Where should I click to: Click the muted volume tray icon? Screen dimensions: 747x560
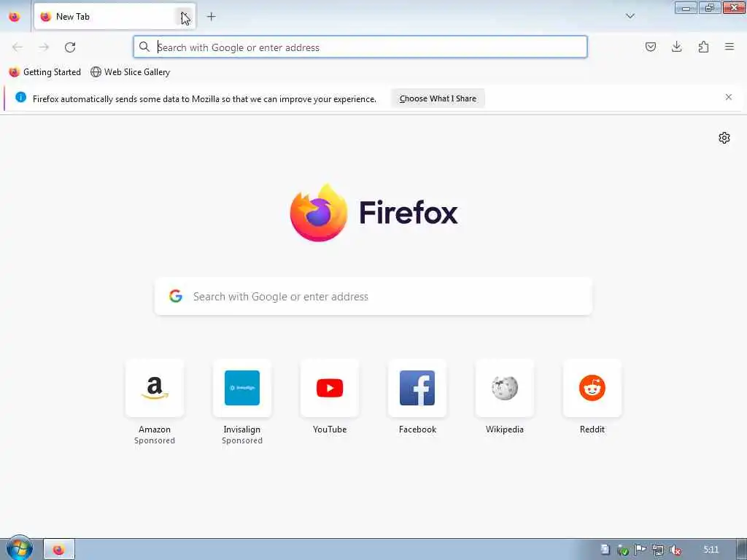pyautogui.click(x=675, y=550)
